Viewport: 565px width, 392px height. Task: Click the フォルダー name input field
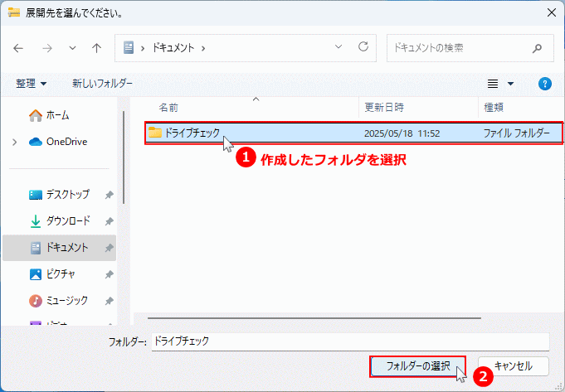350,341
